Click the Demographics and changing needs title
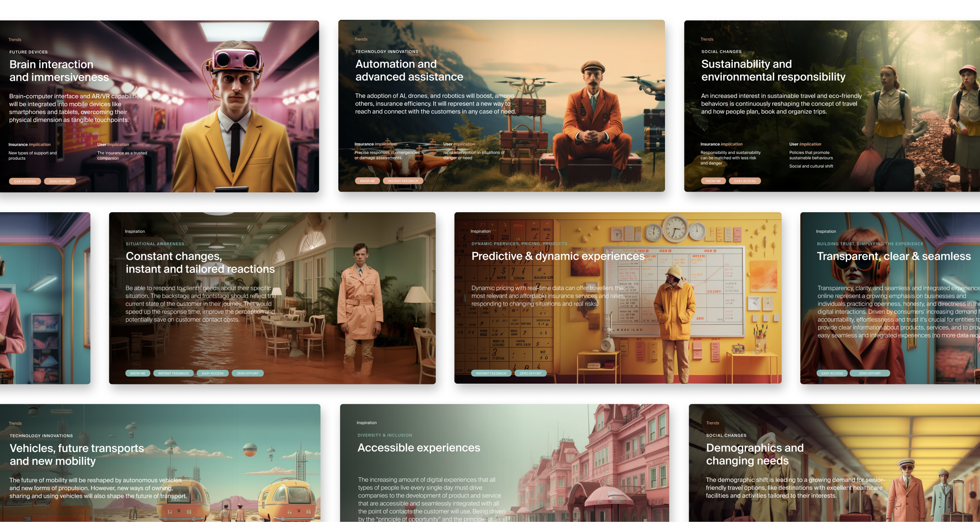The image size is (980, 522). (x=755, y=454)
